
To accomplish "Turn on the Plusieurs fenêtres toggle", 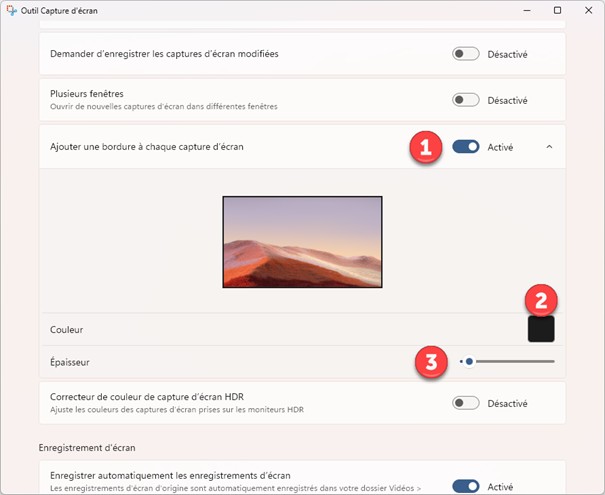I will coord(466,100).
